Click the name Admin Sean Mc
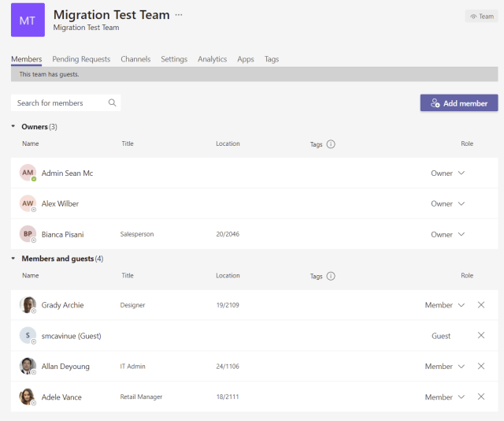 pyautogui.click(x=67, y=173)
